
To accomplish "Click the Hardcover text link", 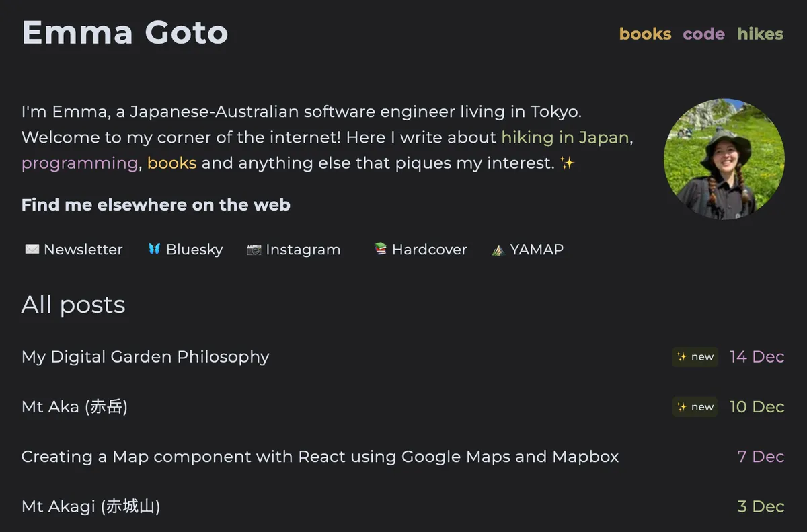I will pos(429,250).
